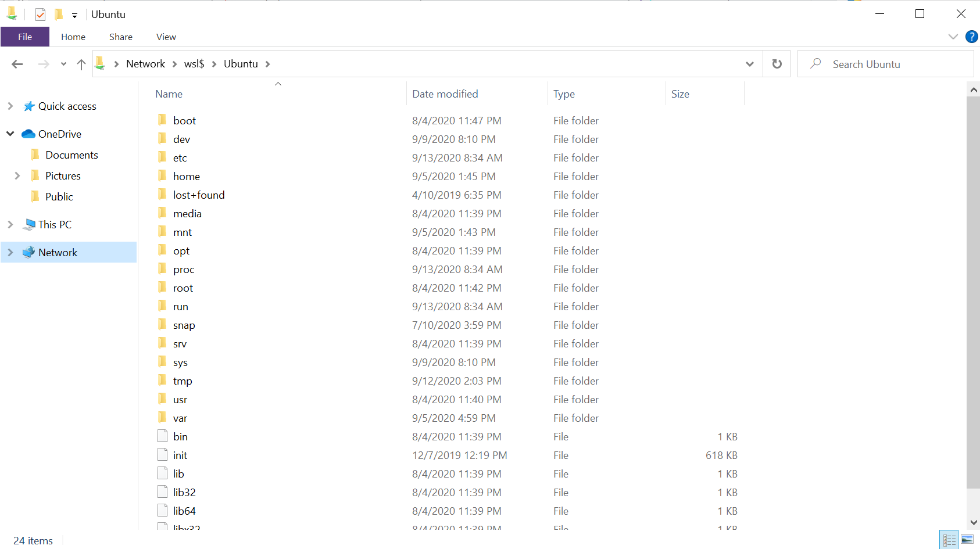This screenshot has height=549, width=980.
Task: Click the Properties checkmark icon in title bar
Action: (40, 15)
